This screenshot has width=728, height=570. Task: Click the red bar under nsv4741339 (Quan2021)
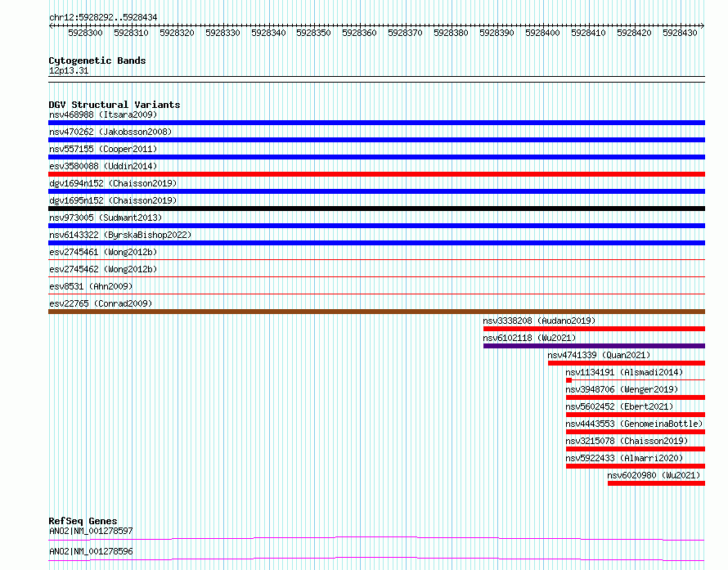[x=627, y=363]
